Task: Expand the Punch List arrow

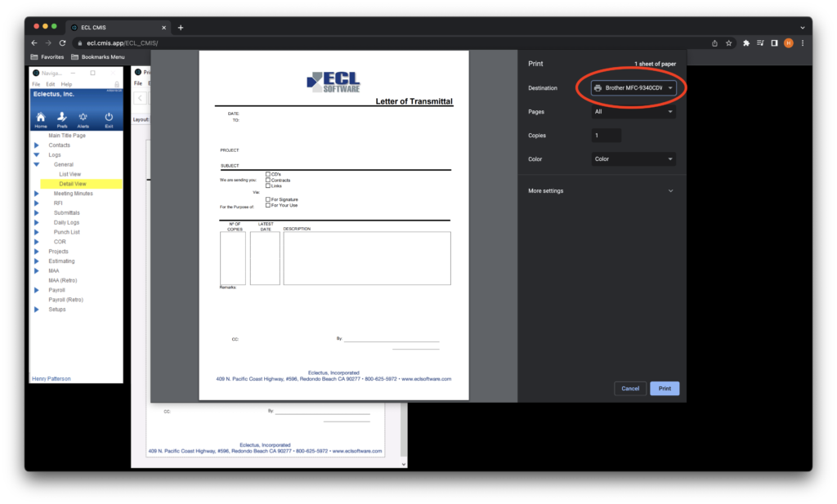Action: pos(36,232)
